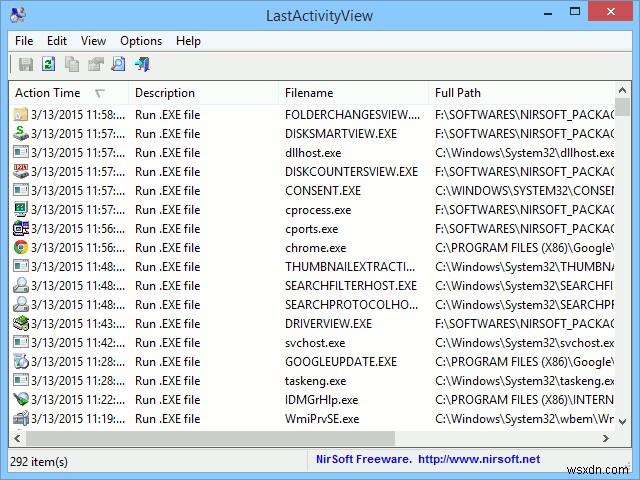The height and width of the screenshot is (480, 640).
Task: Open the Edit menu
Action: click(x=57, y=41)
